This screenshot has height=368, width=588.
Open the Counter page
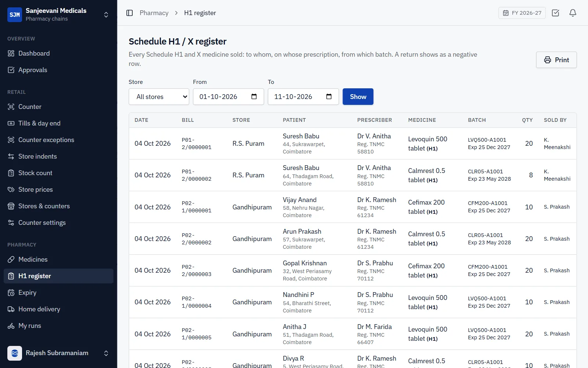(58, 107)
